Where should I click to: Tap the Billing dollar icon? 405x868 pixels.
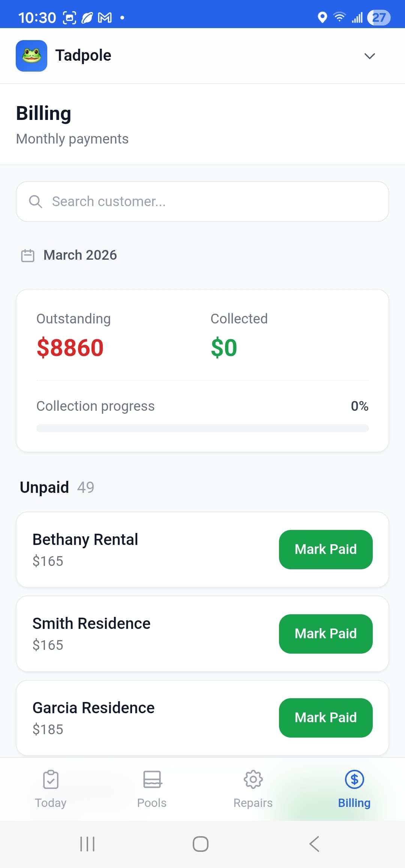coord(354,780)
